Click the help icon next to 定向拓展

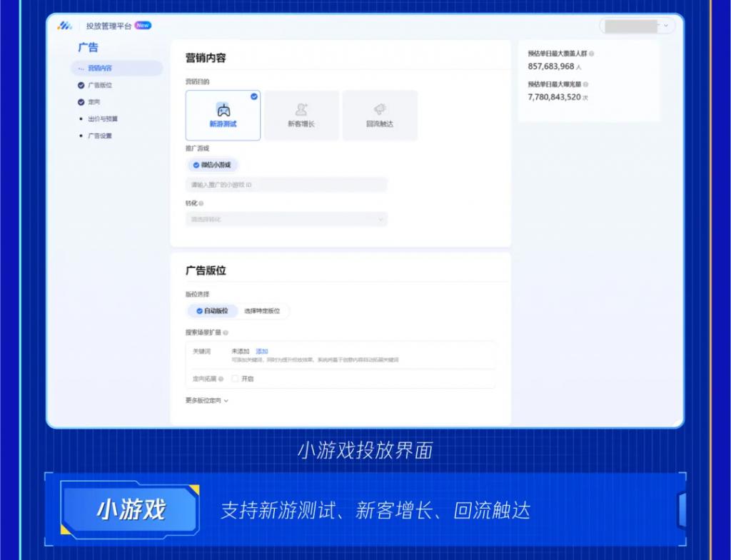pyautogui.click(x=222, y=379)
